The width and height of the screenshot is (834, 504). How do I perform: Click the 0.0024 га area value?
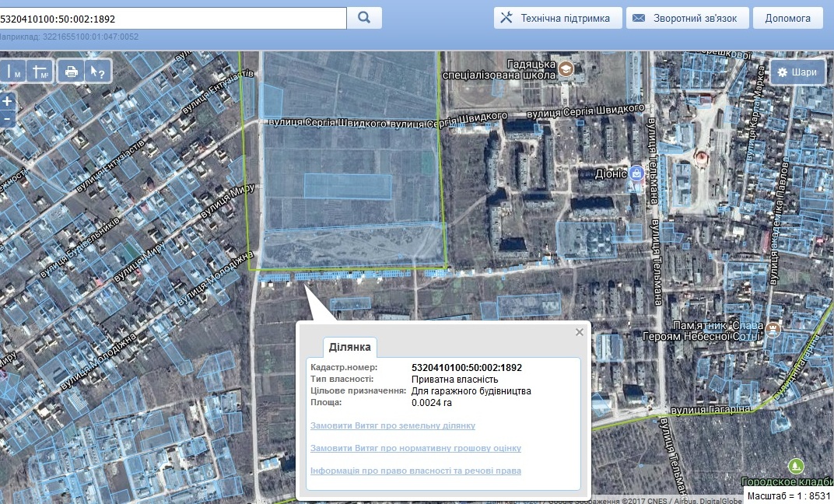(x=431, y=402)
